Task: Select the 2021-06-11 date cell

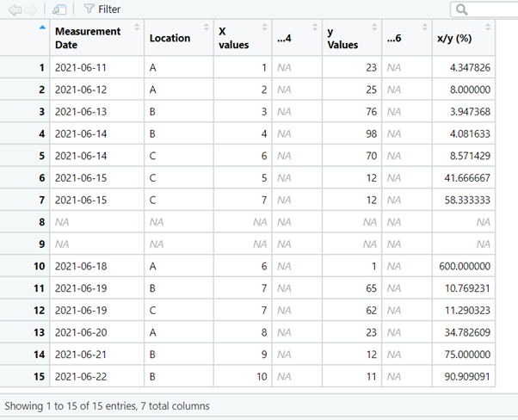Action: point(82,66)
